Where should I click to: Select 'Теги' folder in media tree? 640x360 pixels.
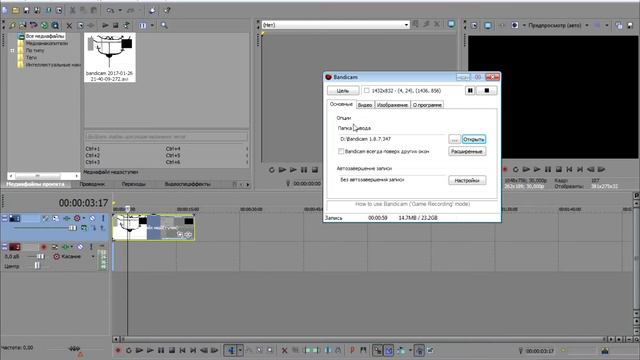coord(31,58)
